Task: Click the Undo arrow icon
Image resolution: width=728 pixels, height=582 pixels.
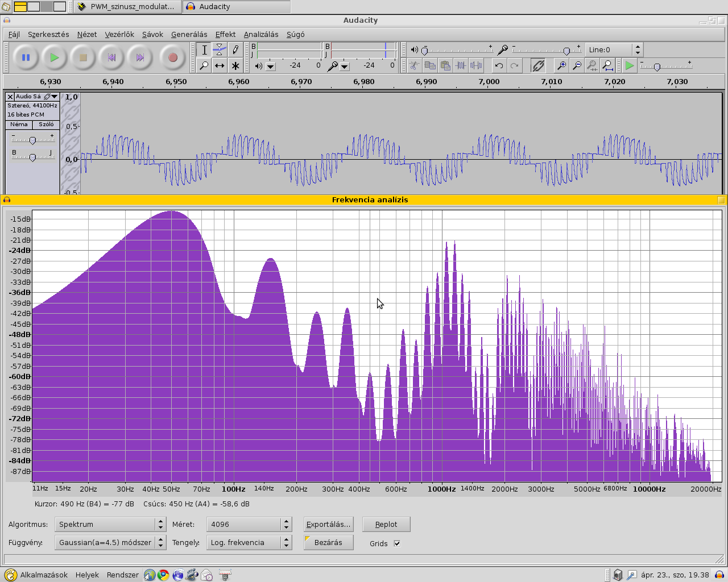Action: click(x=499, y=66)
